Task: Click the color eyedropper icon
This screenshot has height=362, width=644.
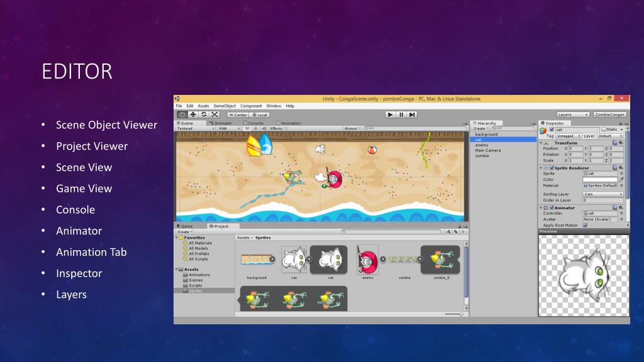Action: [621, 179]
